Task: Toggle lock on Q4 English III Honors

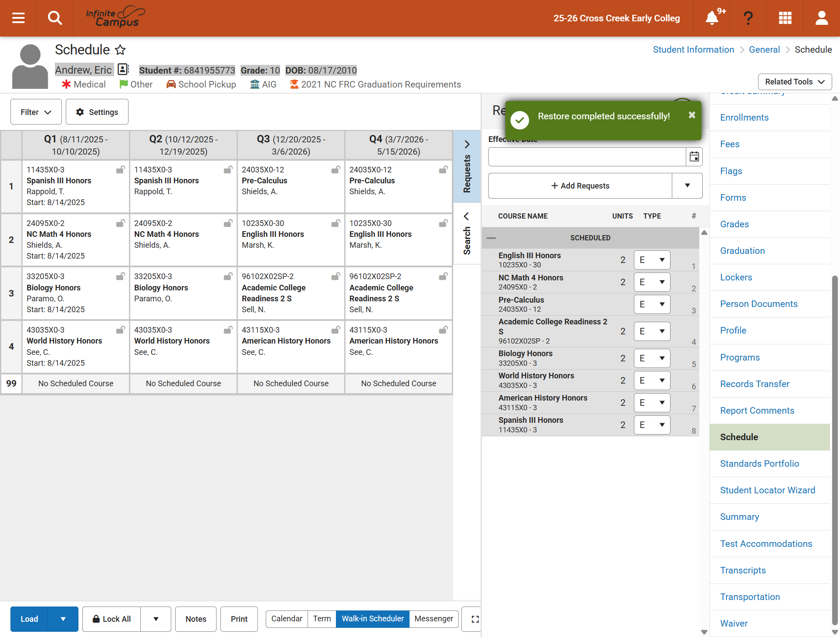Action: pyautogui.click(x=443, y=223)
